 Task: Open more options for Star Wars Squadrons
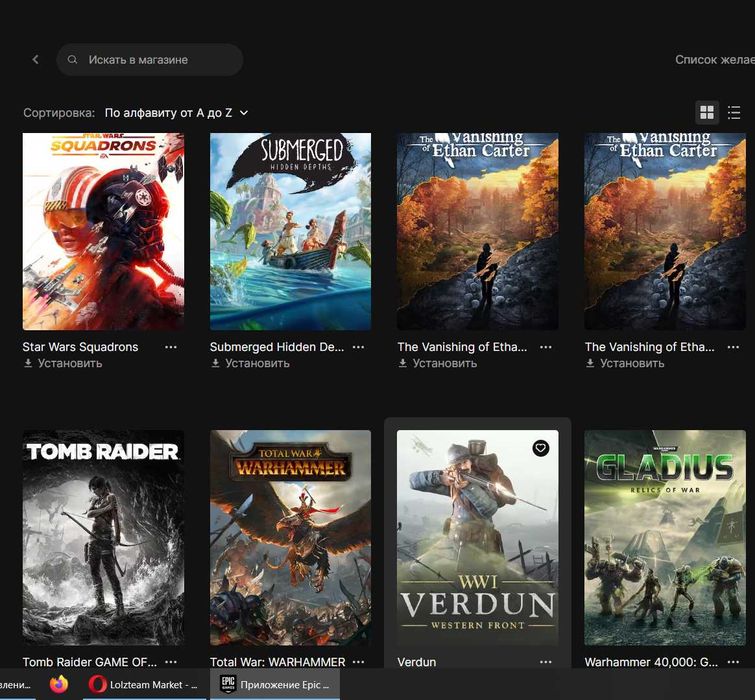pos(171,347)
